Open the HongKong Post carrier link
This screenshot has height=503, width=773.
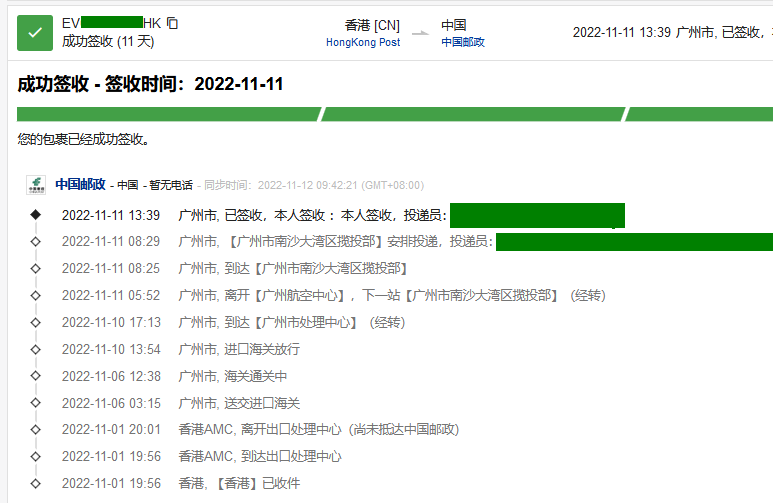click(362, 43)
